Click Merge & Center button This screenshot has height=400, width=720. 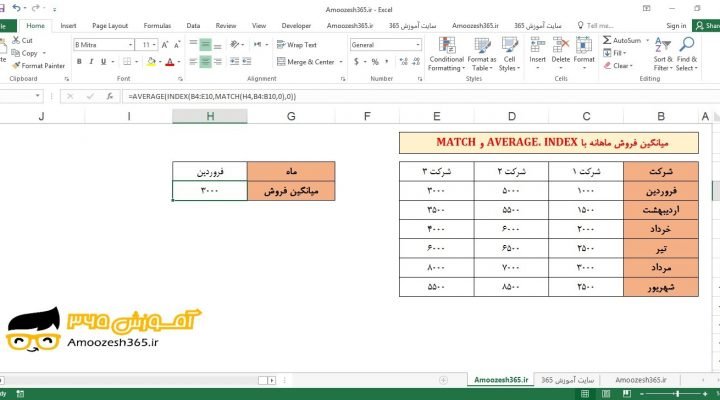click(305, 62)
